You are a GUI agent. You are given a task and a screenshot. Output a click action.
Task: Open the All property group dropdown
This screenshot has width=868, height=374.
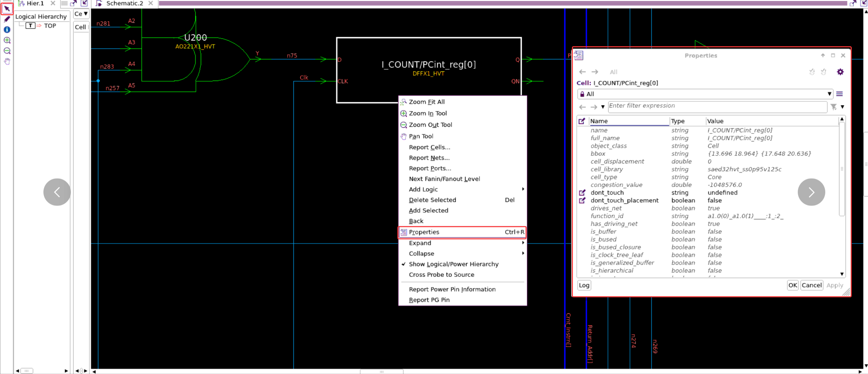pos(705,94)
